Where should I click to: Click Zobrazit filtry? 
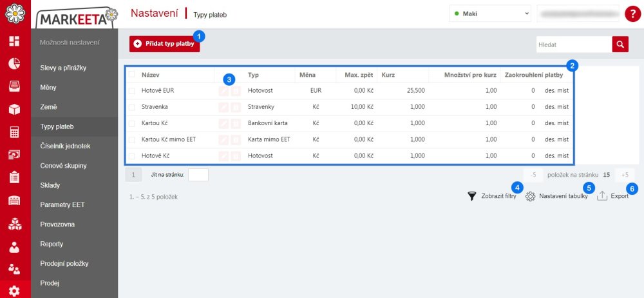point(492,196)
